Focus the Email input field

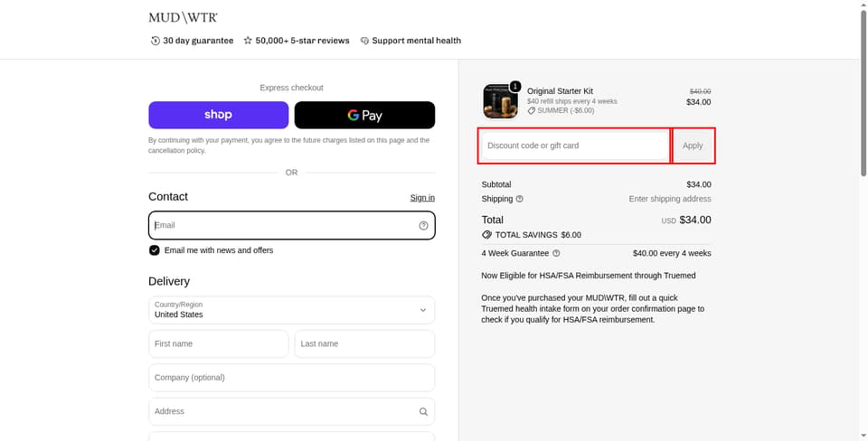coord(292,225)
